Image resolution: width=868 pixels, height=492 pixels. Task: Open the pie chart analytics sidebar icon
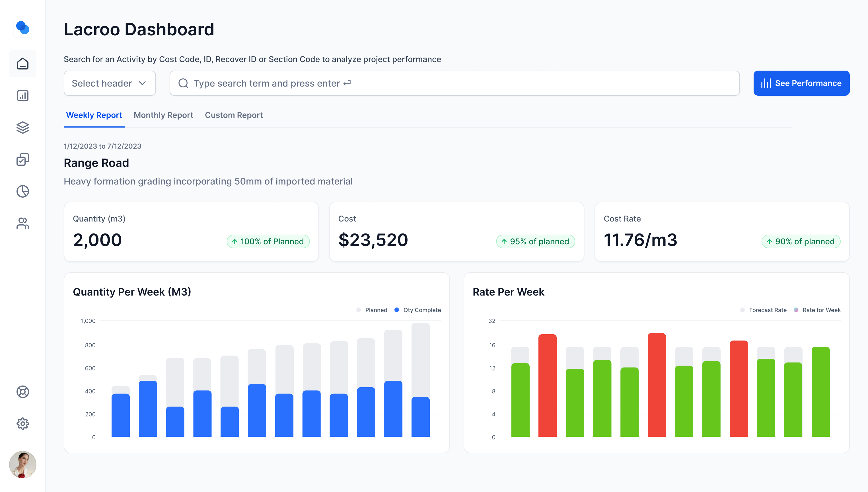[x=23, y=191]
